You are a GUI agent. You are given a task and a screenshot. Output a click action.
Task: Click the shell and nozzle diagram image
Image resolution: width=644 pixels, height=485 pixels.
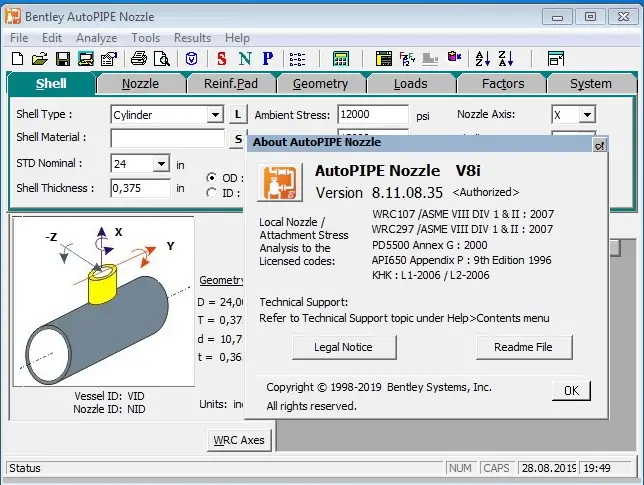[x=104, y=301]
